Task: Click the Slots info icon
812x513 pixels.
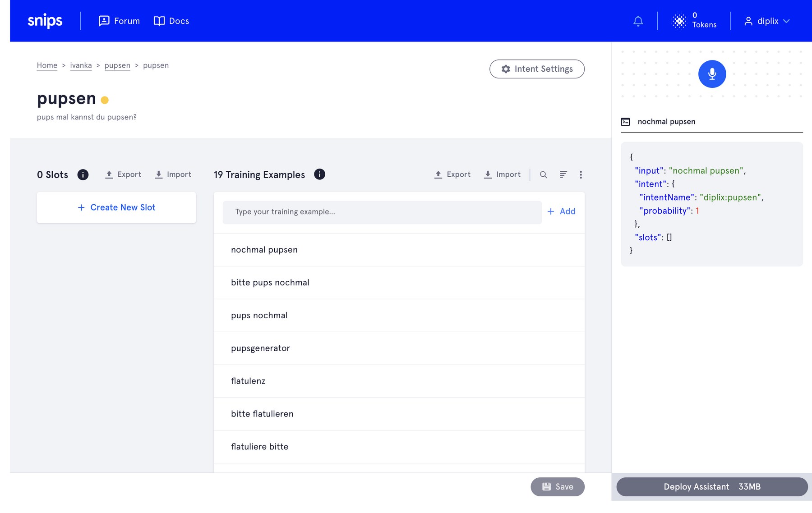Action: point(83,175)
